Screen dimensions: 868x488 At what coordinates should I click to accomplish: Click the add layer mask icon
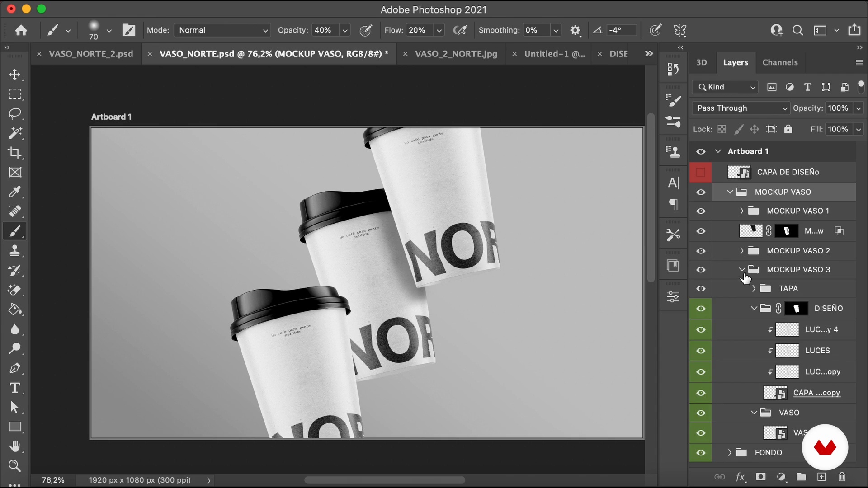coord(761,477)
